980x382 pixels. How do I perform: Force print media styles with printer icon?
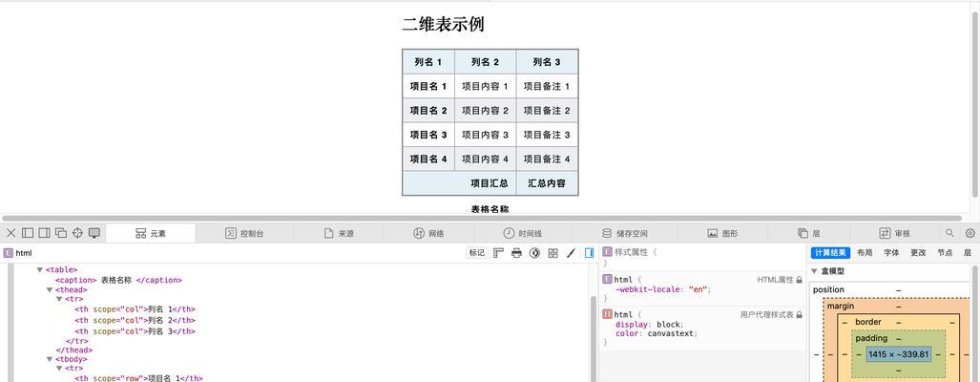point(516,252)
